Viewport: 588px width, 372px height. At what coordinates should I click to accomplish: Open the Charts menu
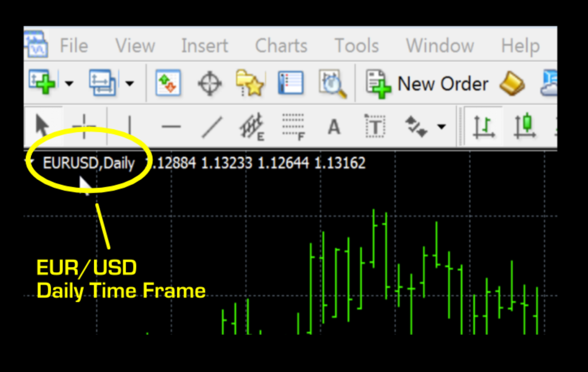pos(281,45)
